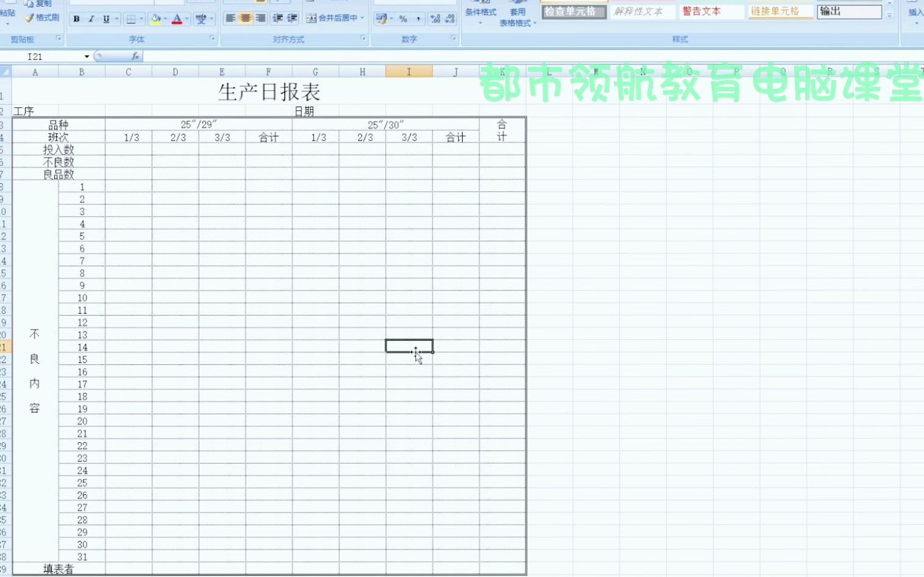Select the 工序 cell
924x577 pixels.
[35, 111]
